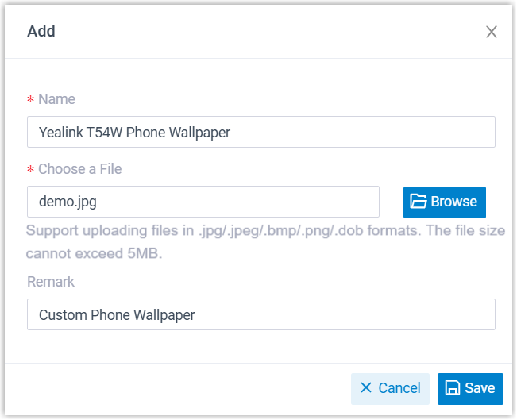
Task: Click the file field showing demo.jpg
Action: [x=203, y=202]
